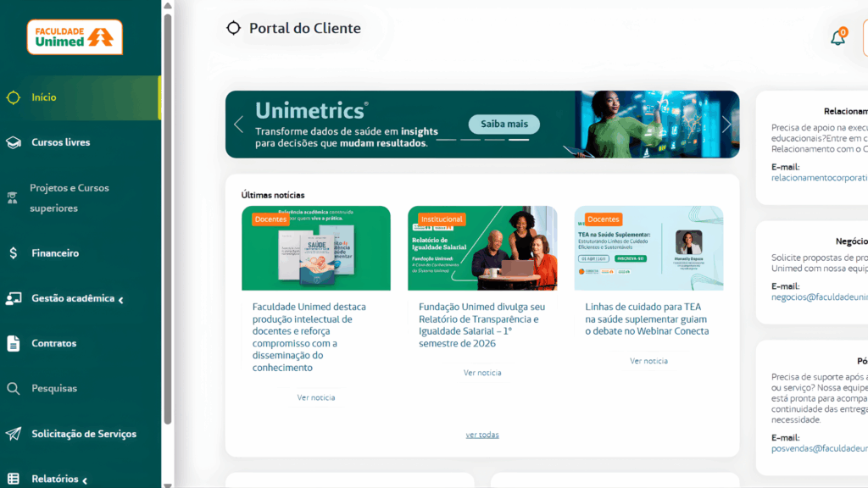Go to previous banner slide arrow
Image resolution: width=868 pixels, height=488 pixels.
coord(238,125)
